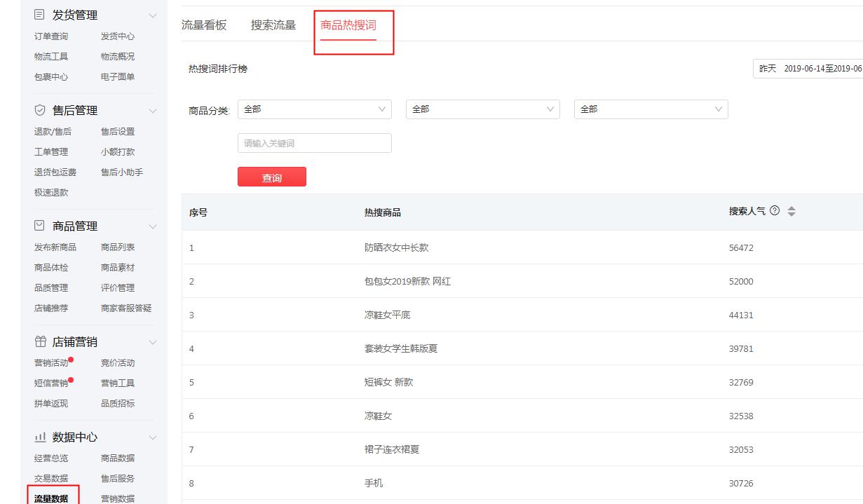Viewport: 863px width, 504px height.
Task: Switch to the 搜索流量 tab
Action: (272, 24)
